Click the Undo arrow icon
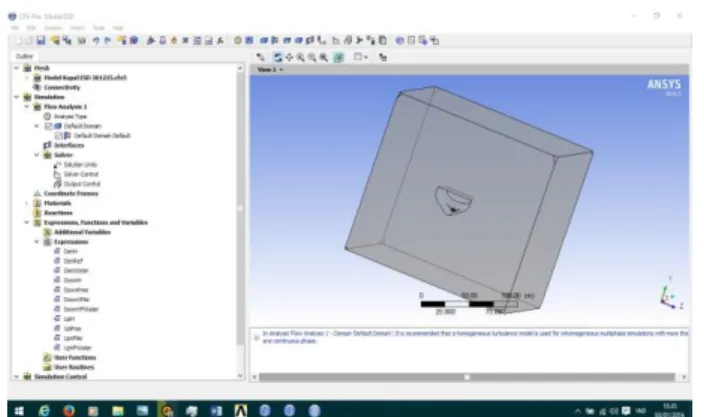The width and height of the screenshot is (704, 417). pyautogui.click(x=96, y=40)
